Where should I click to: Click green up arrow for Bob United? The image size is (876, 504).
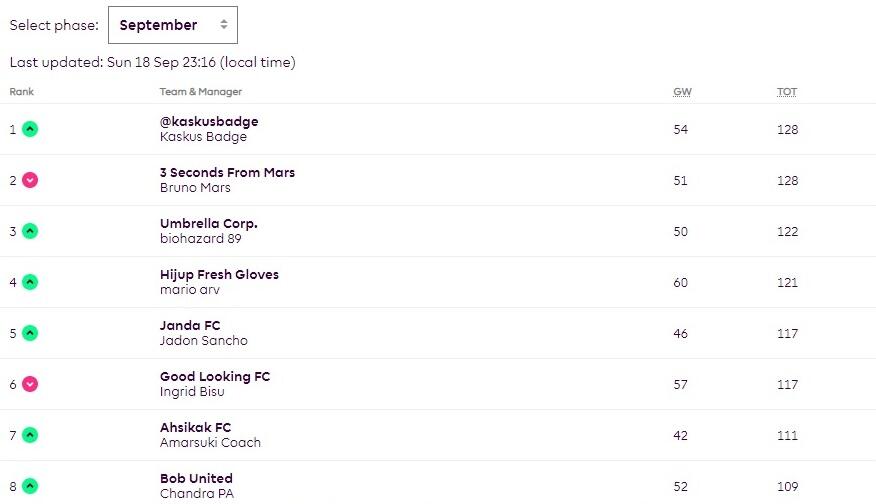[30, 486]
